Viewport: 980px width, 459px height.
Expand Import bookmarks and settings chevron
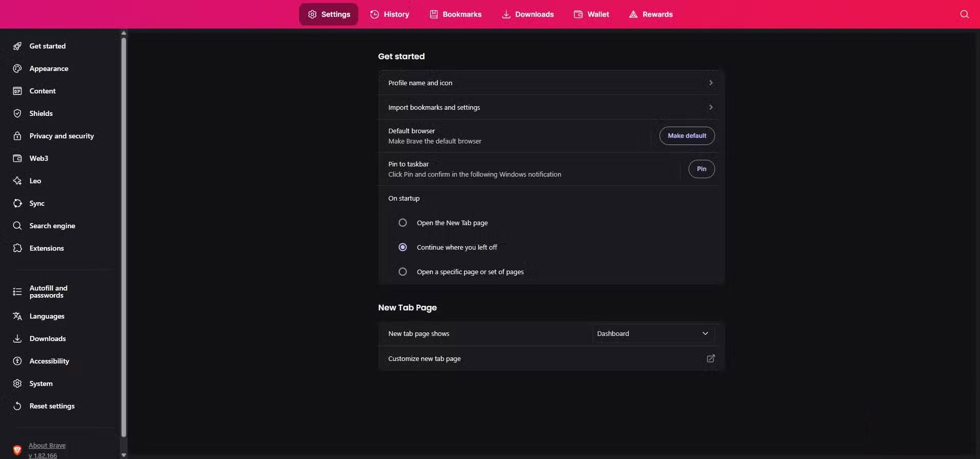710,107
